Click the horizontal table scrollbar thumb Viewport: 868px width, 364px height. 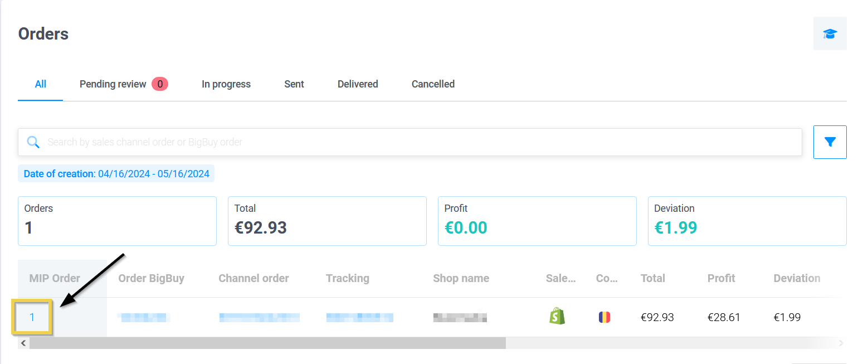[x=267, y=343]
